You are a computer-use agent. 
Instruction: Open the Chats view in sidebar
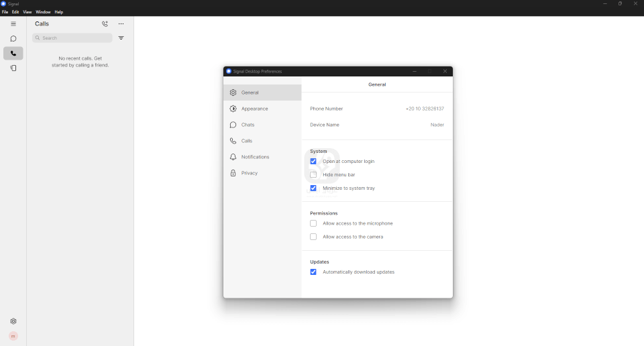[x=13, y=39]
